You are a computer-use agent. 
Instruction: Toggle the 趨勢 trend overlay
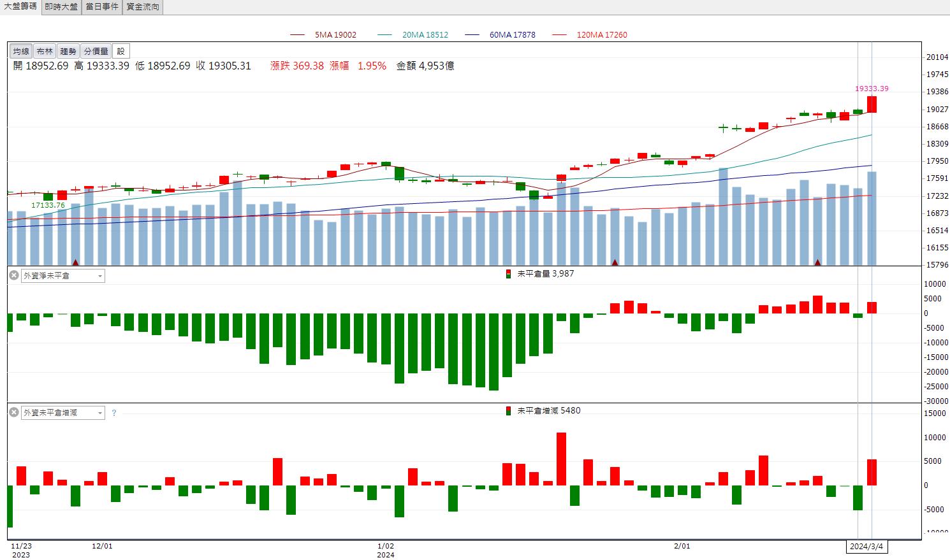coord(68,52)
